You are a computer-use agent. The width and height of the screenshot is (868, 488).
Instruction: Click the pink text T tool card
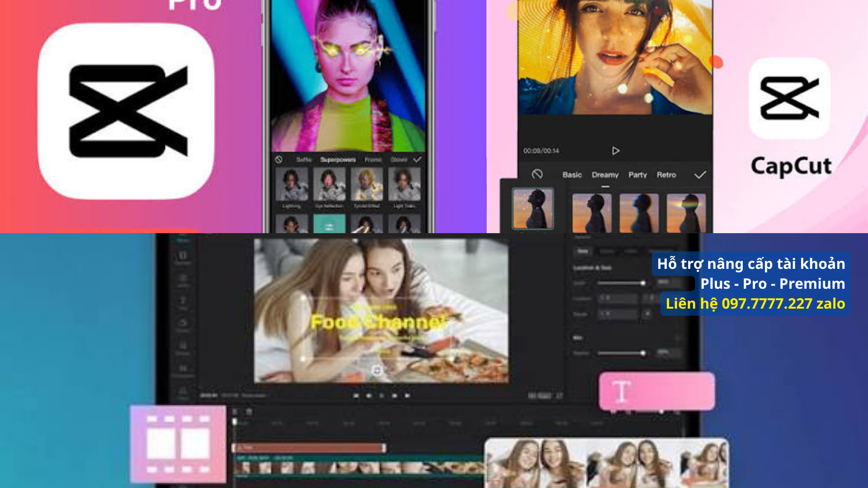[657, 391]
